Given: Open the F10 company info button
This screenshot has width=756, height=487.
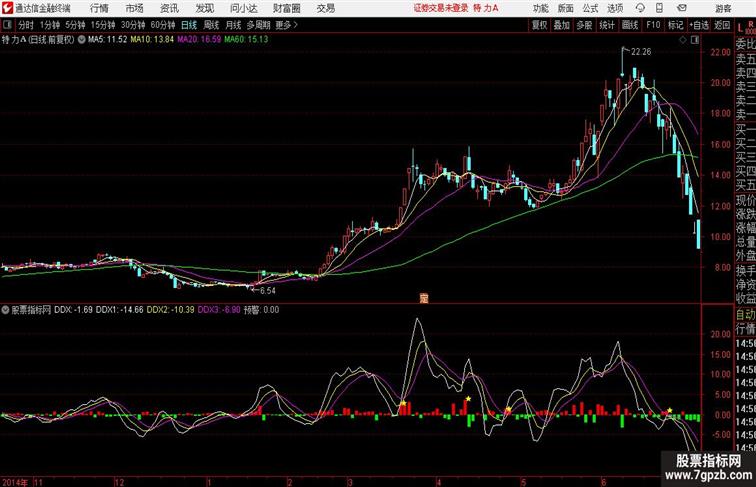Looking at the screenshot, I should click(653, 25).
